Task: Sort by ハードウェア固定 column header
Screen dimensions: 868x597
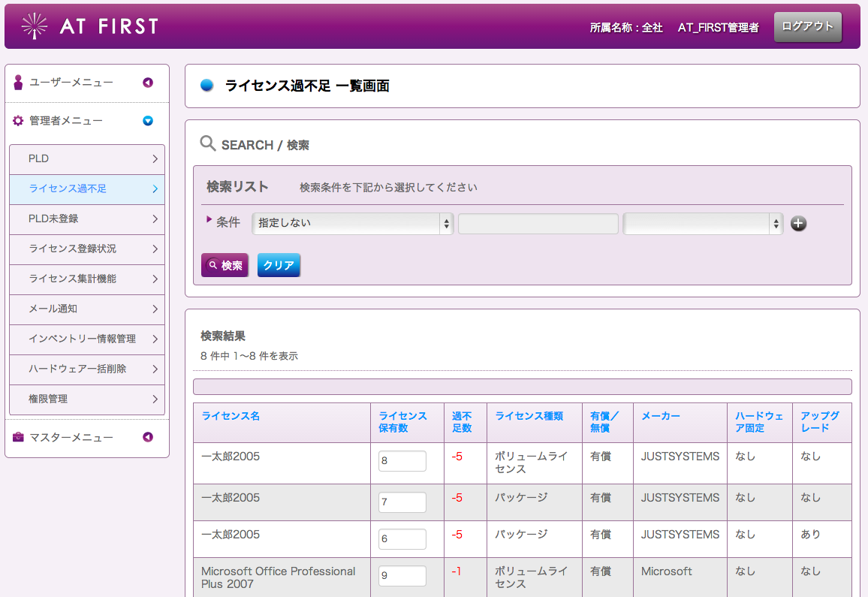Action: coord(759,422)
